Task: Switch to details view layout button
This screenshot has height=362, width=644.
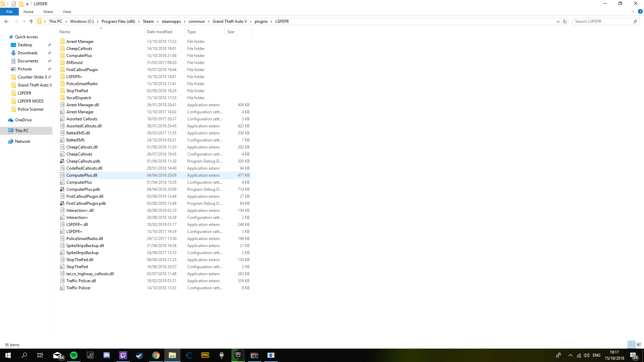Action: (632, 345)
